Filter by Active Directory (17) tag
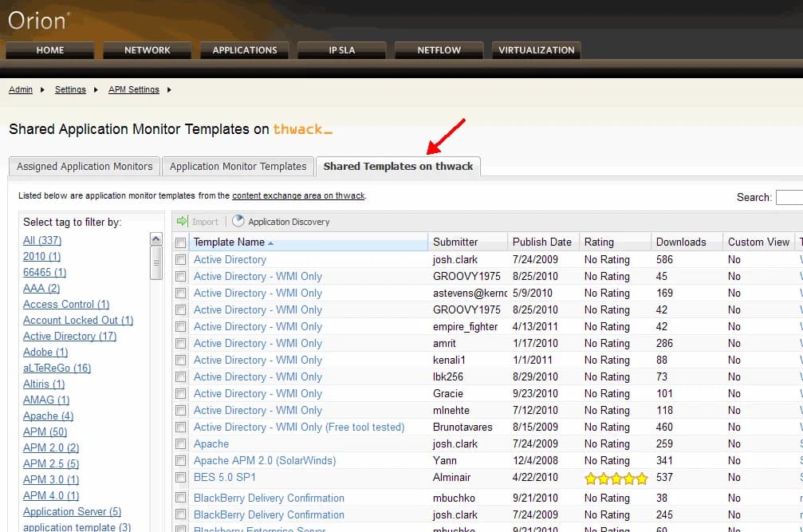This screenshot has width=803, height=532. tap(69, 336)
